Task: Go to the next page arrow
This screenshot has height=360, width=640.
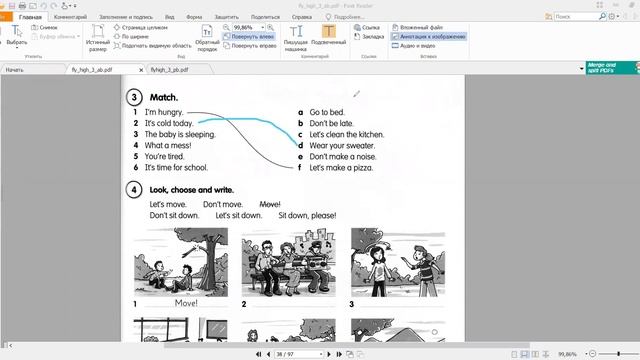Action: coord(329,354)
